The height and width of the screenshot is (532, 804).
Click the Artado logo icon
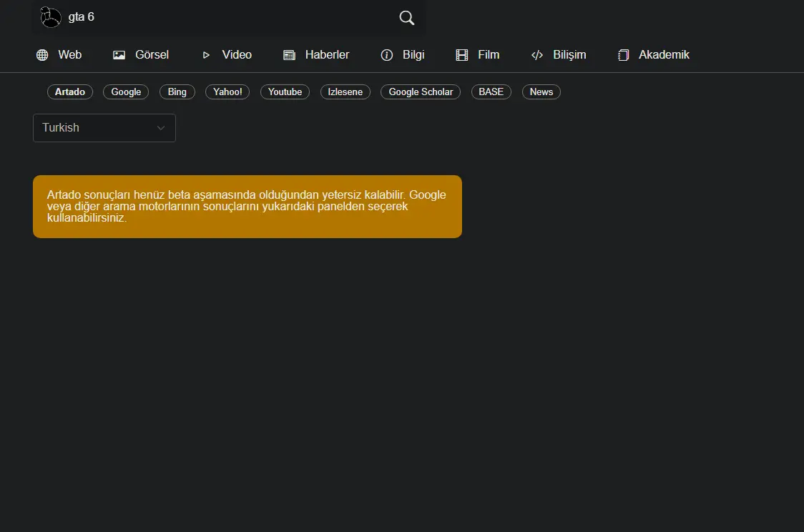(x=51, y=17)
